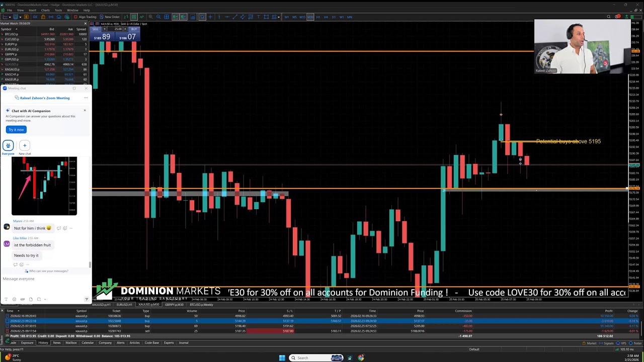644x362 pixels.
Task: Select the cursor arrow tool
Action: (x=202, y=17)
